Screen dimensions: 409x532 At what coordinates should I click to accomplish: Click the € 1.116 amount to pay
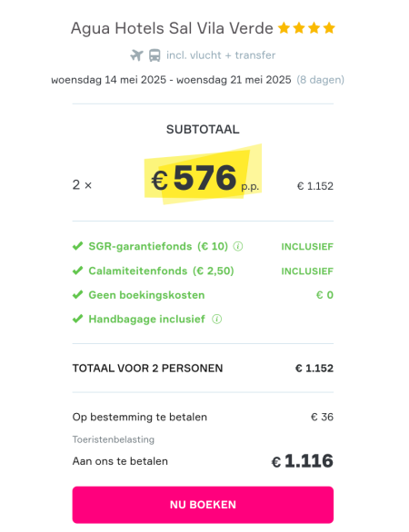coord(303,461)
